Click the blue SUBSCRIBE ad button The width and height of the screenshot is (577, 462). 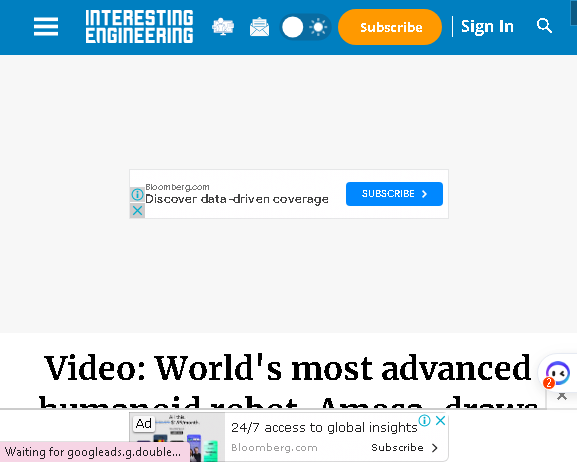click(394, 194)
